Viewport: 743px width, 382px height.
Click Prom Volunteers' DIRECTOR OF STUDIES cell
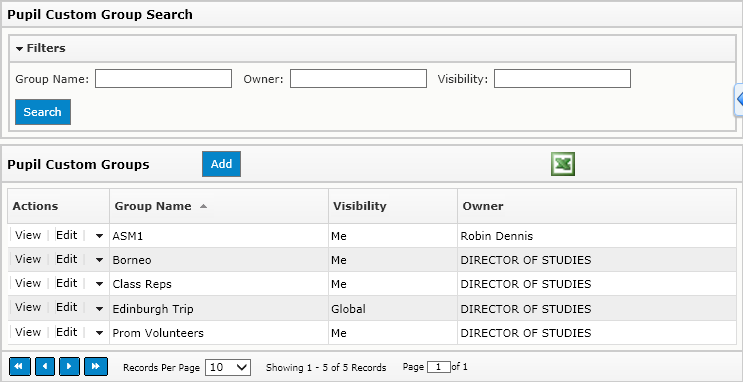click(597, 333)
